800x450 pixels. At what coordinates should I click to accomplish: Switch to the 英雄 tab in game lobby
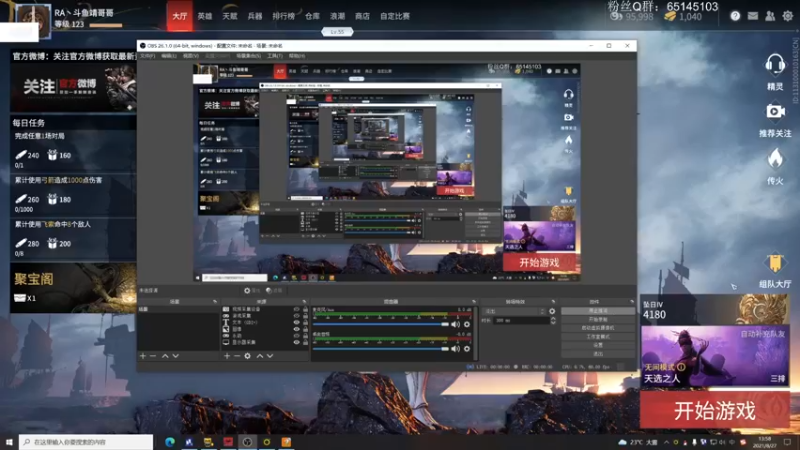[205, 16]
